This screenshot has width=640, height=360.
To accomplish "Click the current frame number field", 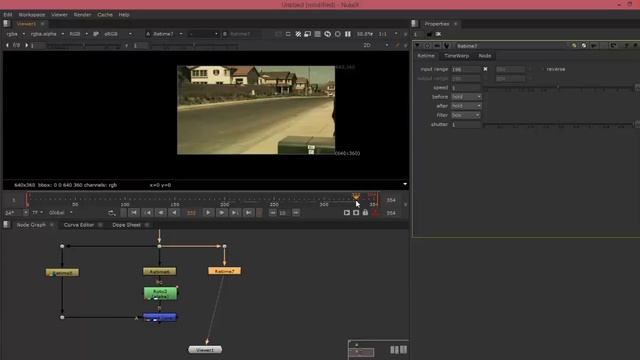I will pyautogui.click(x=191, y=213).
